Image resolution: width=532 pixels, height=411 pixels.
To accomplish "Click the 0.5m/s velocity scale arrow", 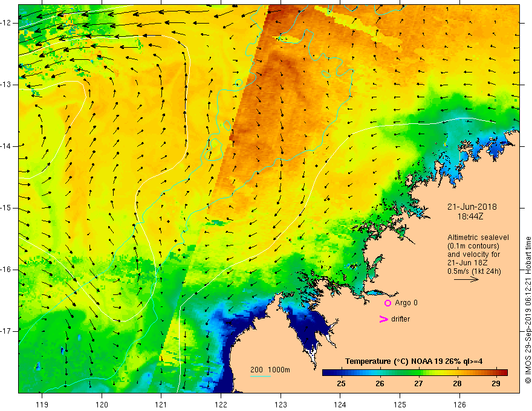I will coord(466,279).
